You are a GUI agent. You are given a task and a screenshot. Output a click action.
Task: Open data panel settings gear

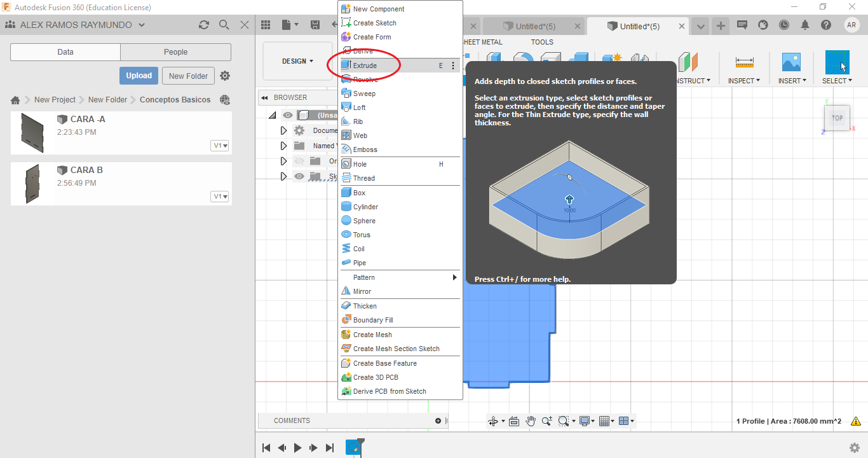click(x=225, y=76)
